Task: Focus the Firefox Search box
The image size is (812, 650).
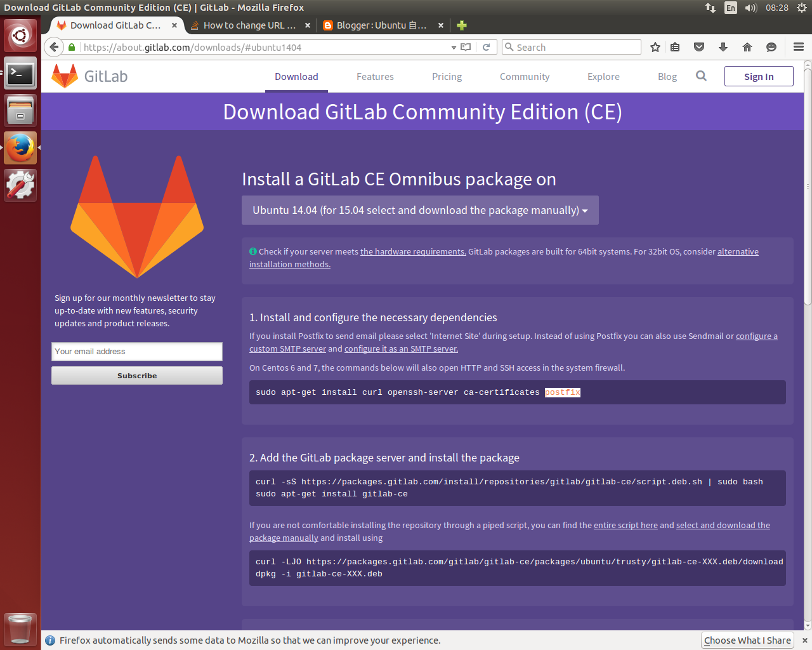Action: click(572, 47)
